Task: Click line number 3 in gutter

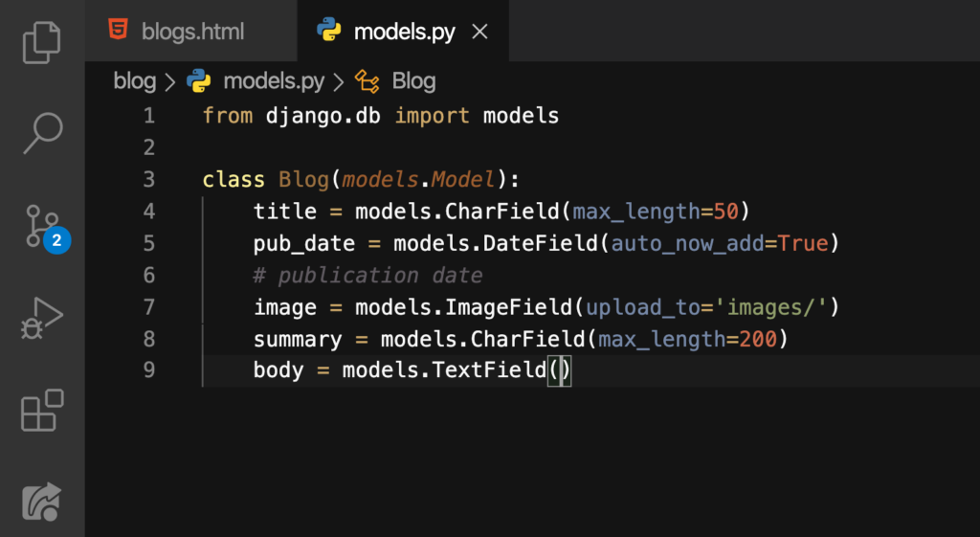Action: click(148, 179)
